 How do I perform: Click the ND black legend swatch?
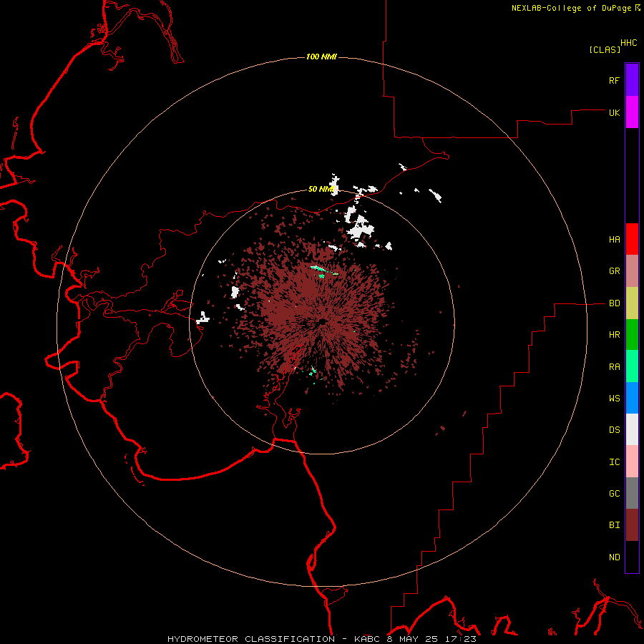point(632,557)
